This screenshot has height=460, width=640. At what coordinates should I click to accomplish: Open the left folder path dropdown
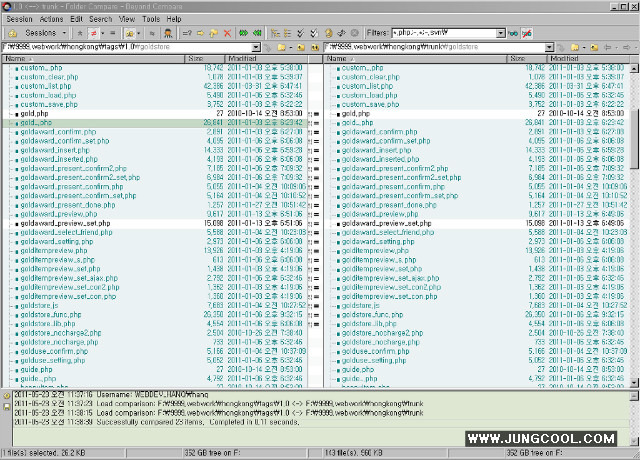256,47
